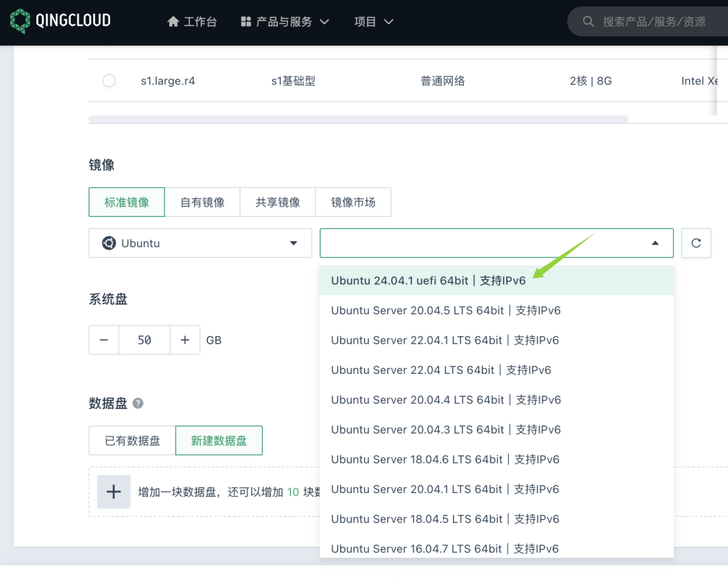
Task: Open the Ubuntu OS type dropdown
Action: click(x=200, y=243)
